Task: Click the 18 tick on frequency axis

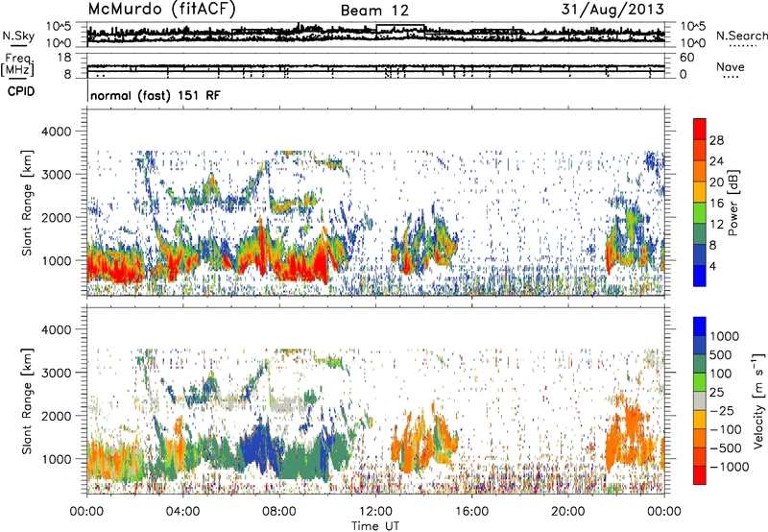Action: 64,58
